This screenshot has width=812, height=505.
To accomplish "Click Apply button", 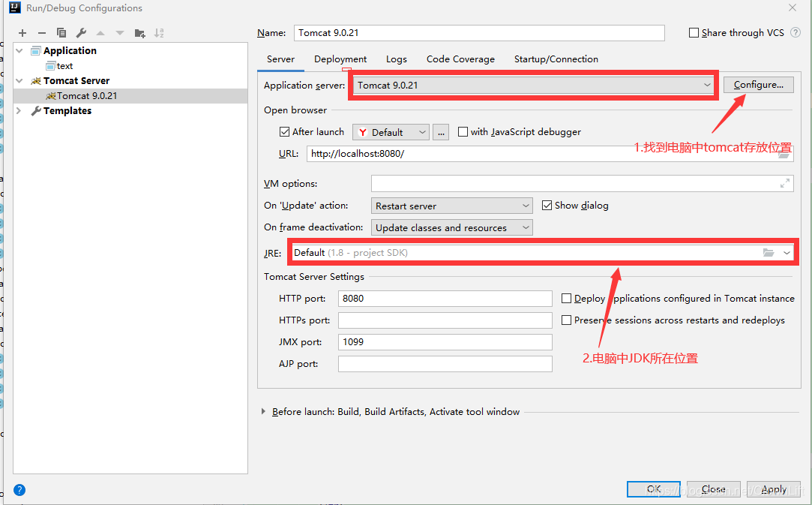I will click(774, 489).
